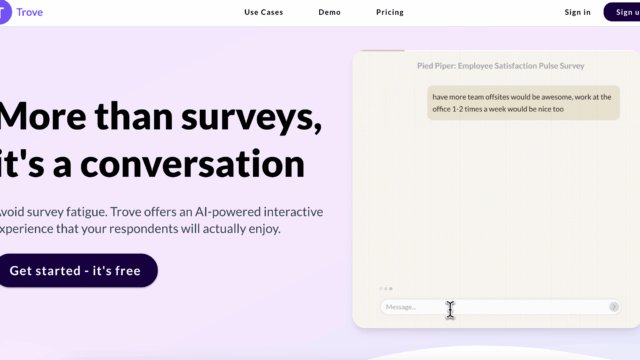The height and width of the screenshot is (360, 640).
Task: Click the dark Sign up button
Action: (622, 12)
